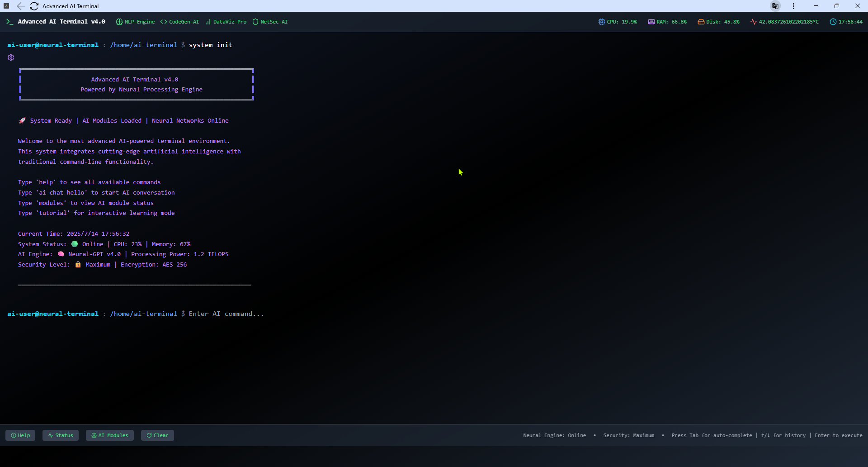Click the terminal prompt icon in title bar
The image size is (868, 467).
9,21
